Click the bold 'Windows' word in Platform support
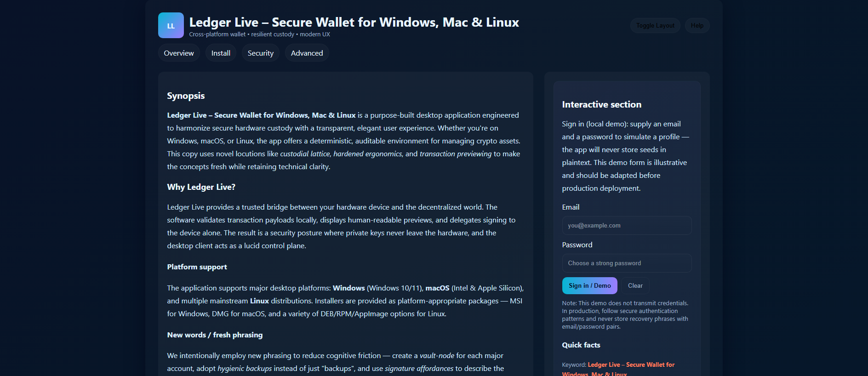 tap(349, 288)
